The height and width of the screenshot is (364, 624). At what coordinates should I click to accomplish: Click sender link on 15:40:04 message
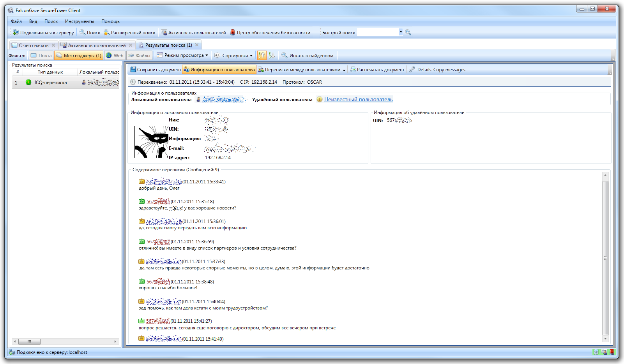pos(164,301)
